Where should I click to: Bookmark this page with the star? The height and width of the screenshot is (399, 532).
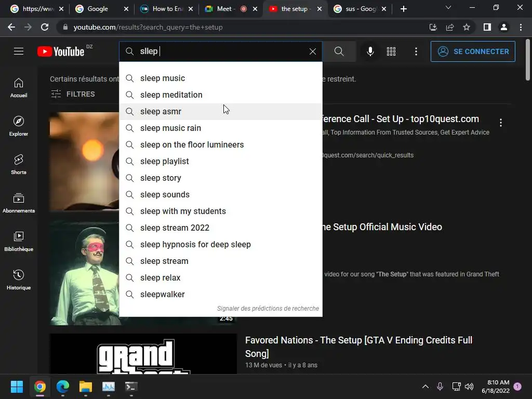pyautogui.click(x=467, y=27)
